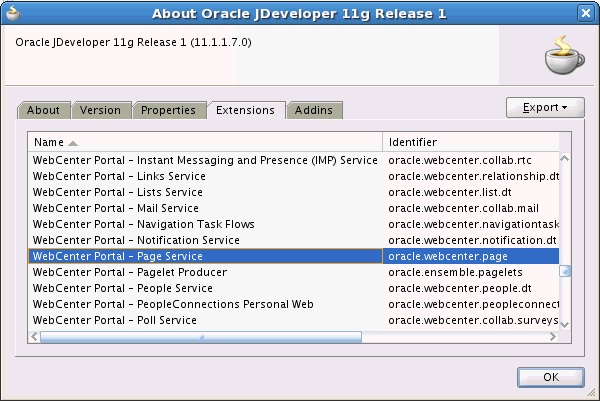Click the vertical scrollbar thumb
Image resolution: width=600 pixels, height=401 pixels.
click(565, 271)
